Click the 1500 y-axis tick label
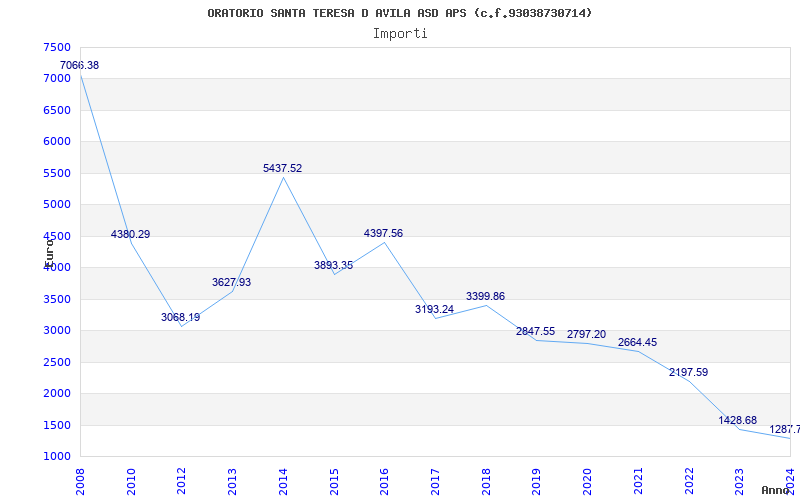Viewport: 800px width, 500px height. click(x=57, y=425)
